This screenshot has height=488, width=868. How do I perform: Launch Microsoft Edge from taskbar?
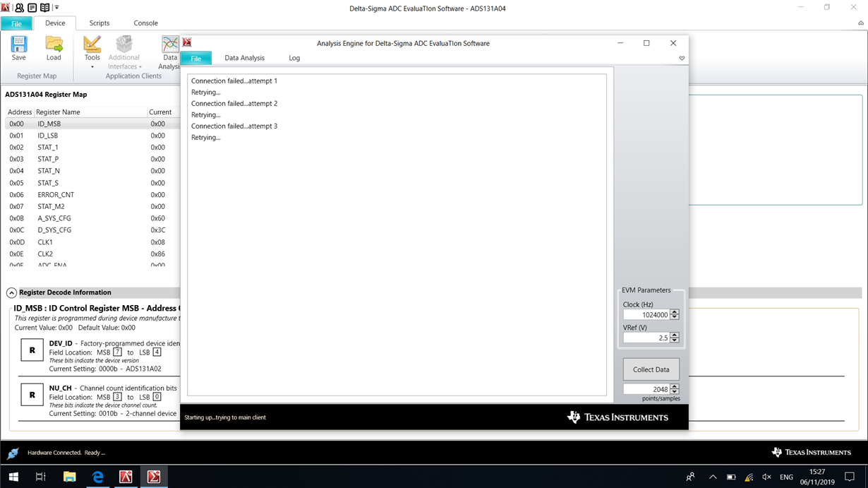[97, 477]
